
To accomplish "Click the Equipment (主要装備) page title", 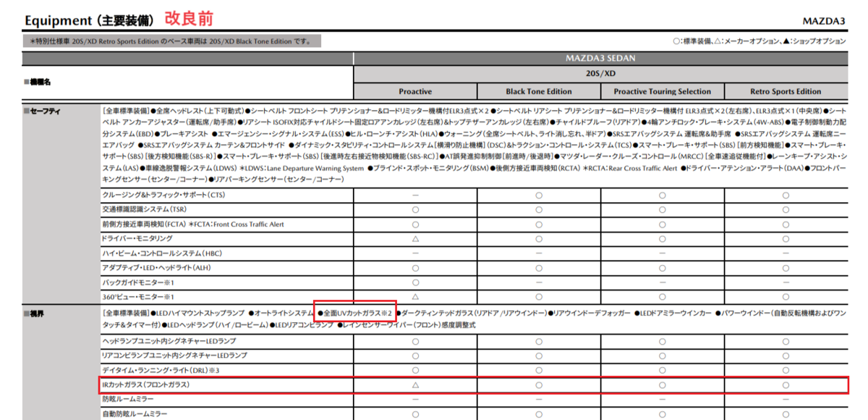I will (x=89, y=20).
